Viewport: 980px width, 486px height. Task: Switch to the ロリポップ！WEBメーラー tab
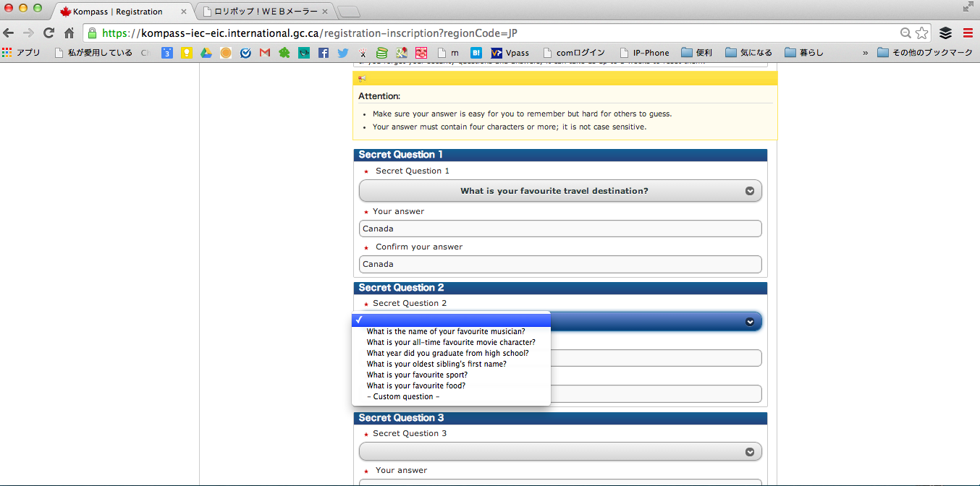264,12
